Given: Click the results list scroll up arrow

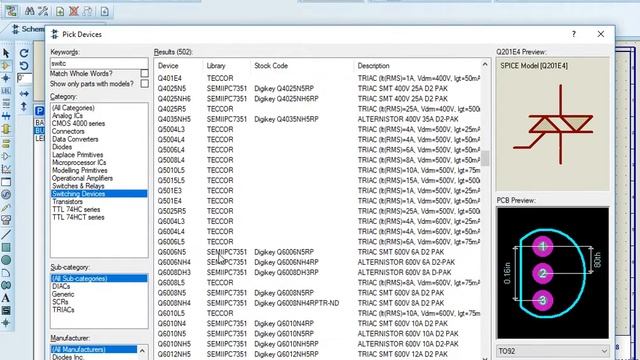Looking at the screenshot, I should 485,64.
